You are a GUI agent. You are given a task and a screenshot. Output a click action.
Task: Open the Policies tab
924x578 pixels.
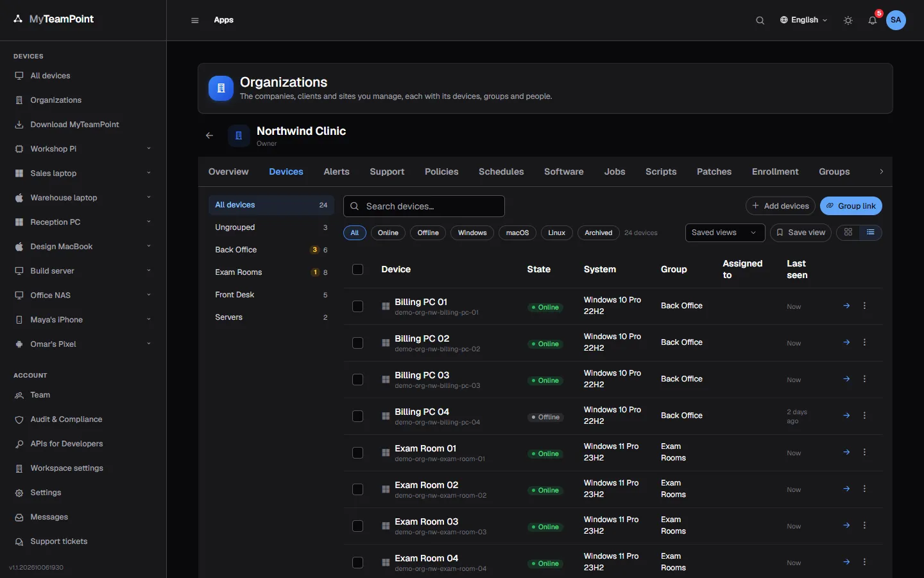pos(441,171)
